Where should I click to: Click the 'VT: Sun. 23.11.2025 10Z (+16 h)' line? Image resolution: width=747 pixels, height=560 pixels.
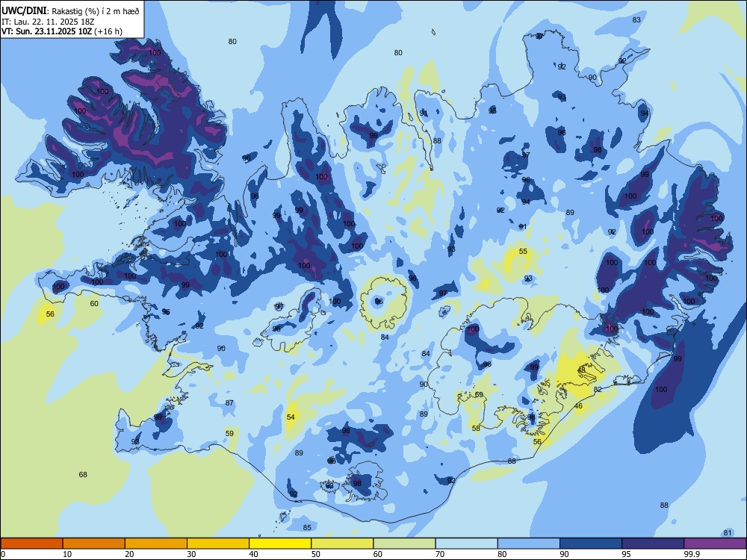pyautogui.click(x=62, y=31)
